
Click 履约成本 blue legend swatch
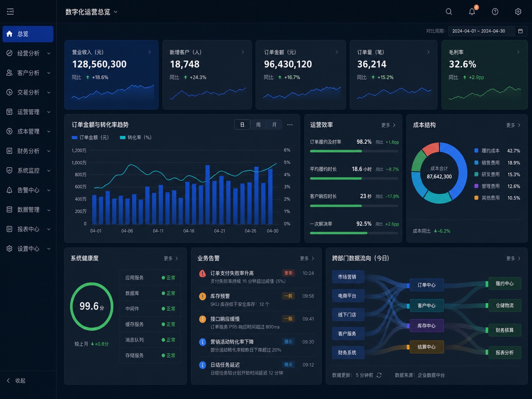point(476,151)
